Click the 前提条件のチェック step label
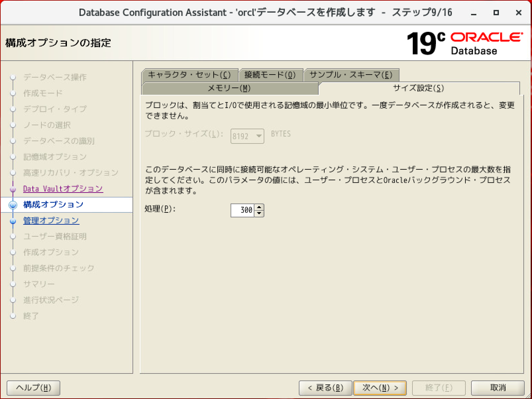 (x=59, y=268)
